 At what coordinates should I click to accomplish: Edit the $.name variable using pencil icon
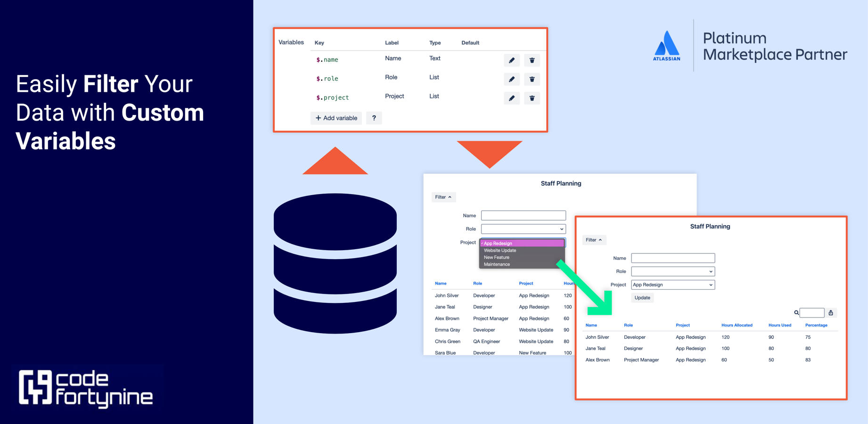[512, 60]
